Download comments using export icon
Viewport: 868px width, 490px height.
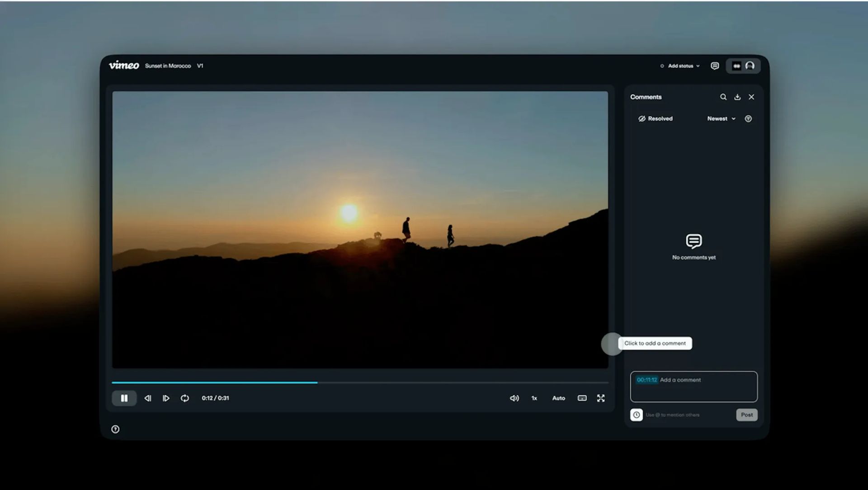tap(737, 97)
